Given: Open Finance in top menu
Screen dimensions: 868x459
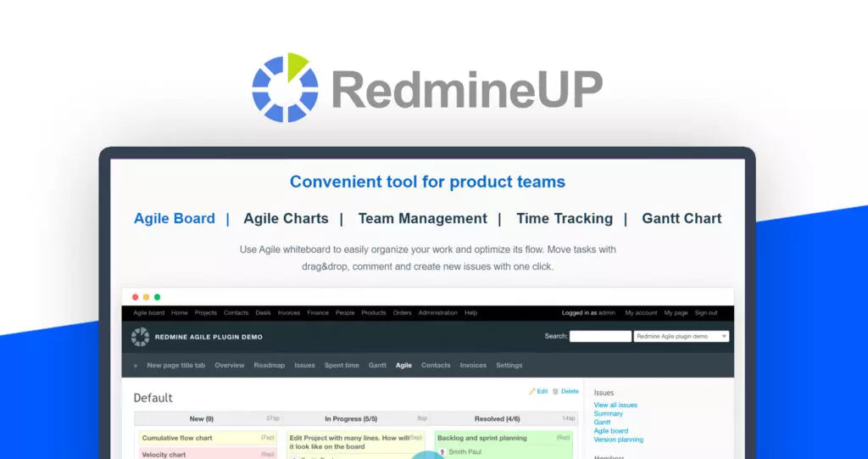Looking at the screenshot, I should pyautogui.click(x=318, y=313).
